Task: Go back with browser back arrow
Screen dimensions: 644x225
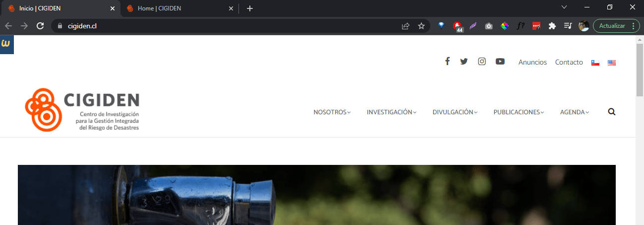Action: point(8,26)
